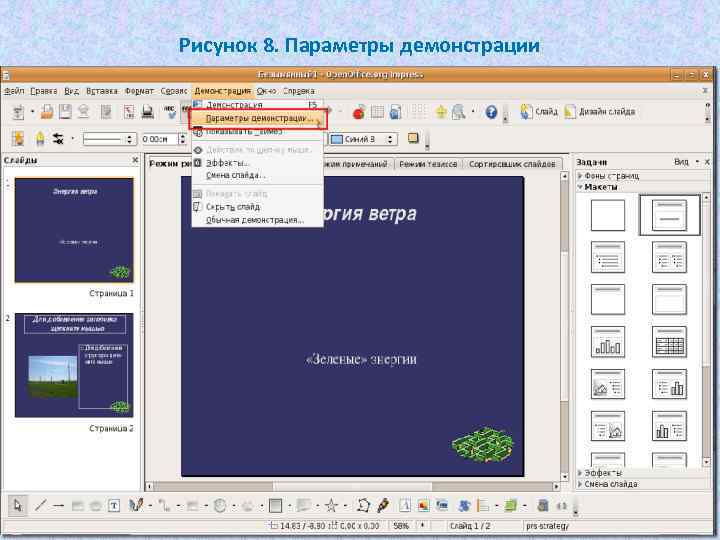Select the Rectangle drawing tool
This screenshot has height=540, width=720.
(x=78, y=506)
